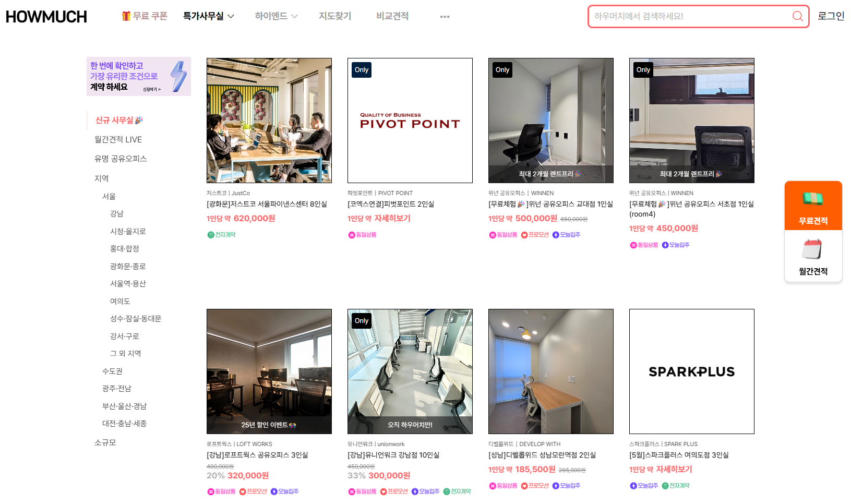Open listing 저스트코 서울파이낸스센터 8인실
Viewport: 851px width, 504px height.
[x=267, y=204]
